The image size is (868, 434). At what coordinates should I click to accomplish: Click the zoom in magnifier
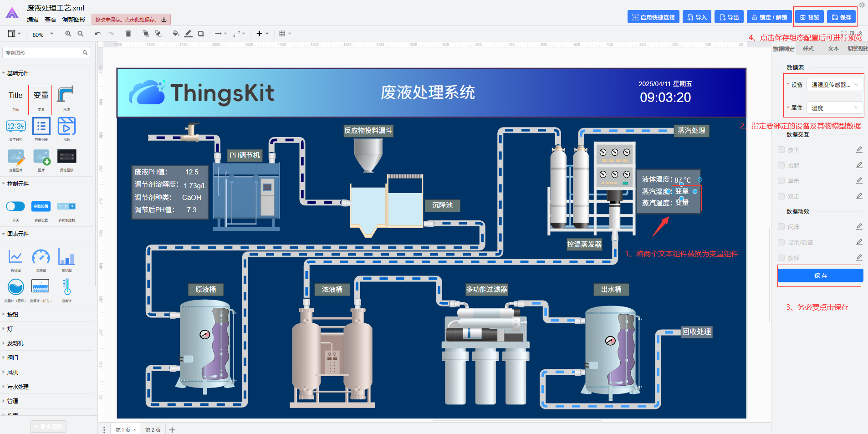68,34
